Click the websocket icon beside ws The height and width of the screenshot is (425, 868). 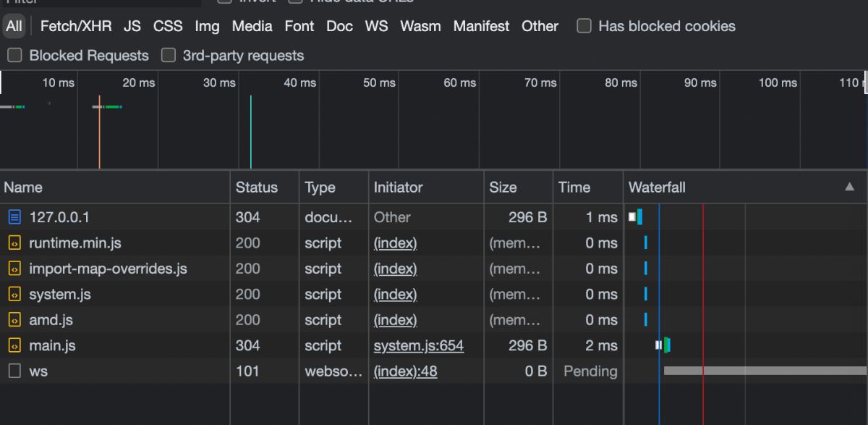[14, 371]
